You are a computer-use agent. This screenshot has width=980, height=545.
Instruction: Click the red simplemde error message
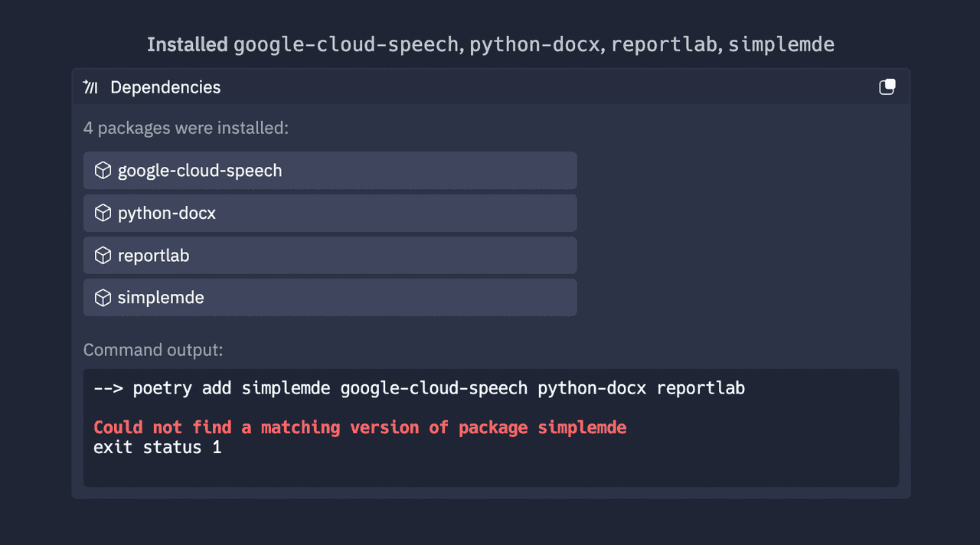pos(360,427)
